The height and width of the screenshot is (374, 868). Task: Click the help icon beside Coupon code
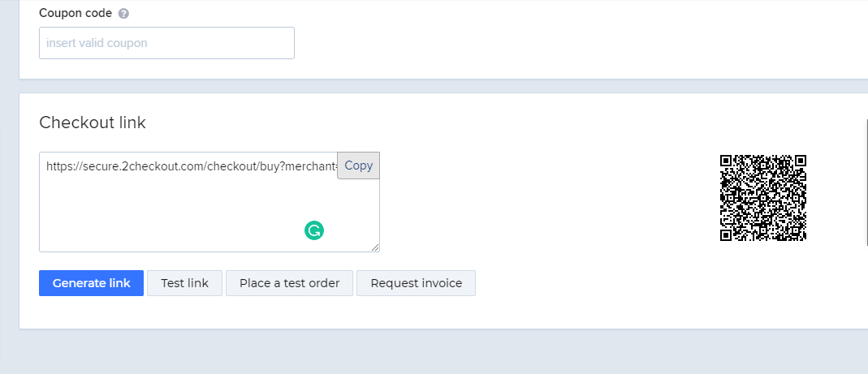[x=123, y=14]
